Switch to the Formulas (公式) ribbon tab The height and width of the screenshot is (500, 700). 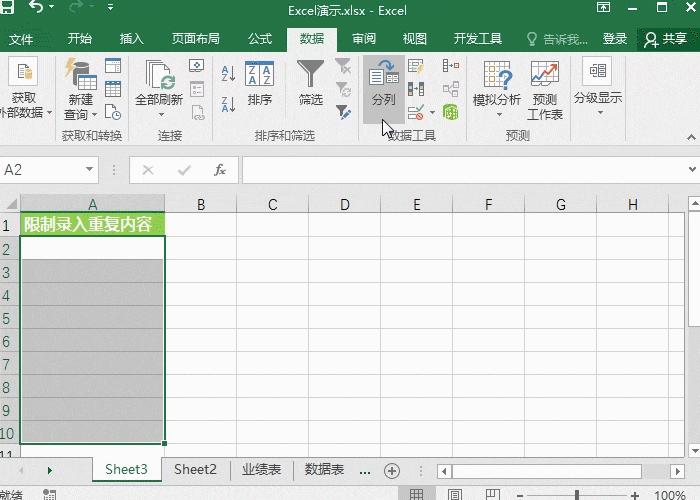tap(260, 39)
